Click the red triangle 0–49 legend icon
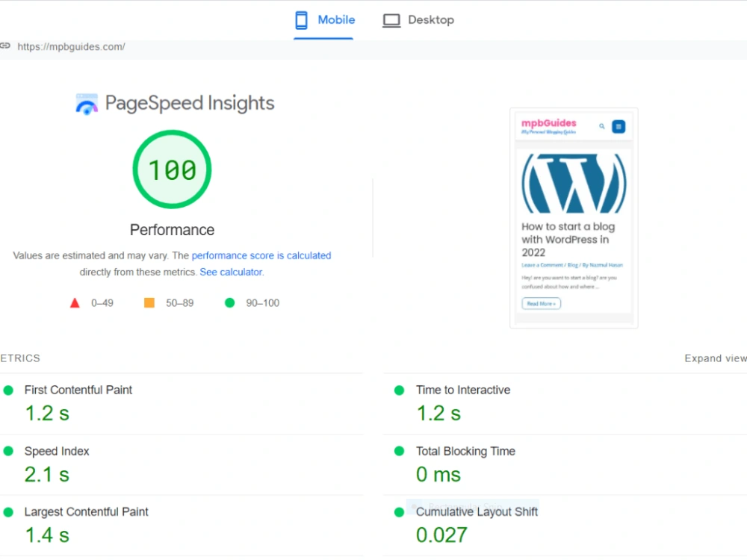747x560 pixels. tap(75, 303)
